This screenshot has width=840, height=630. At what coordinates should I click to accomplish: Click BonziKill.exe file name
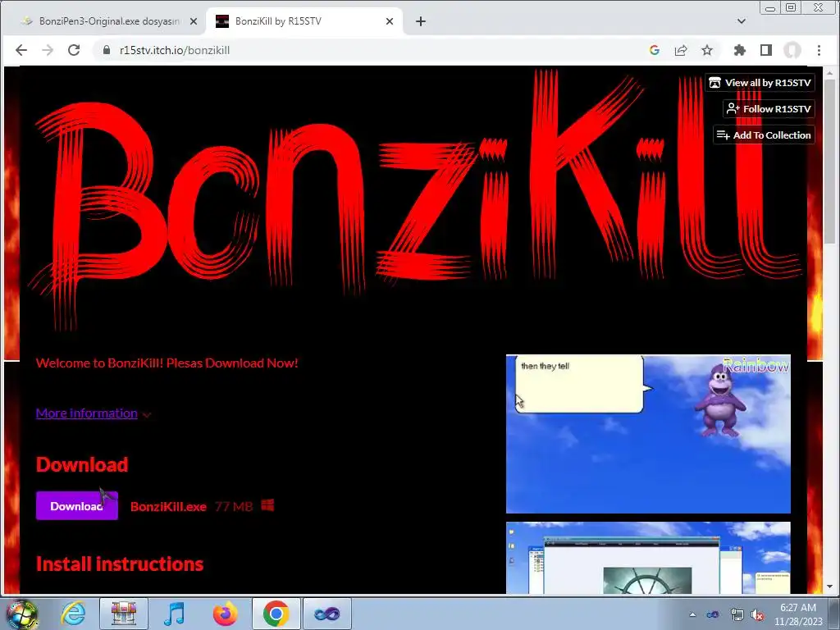tap(168, 507)
